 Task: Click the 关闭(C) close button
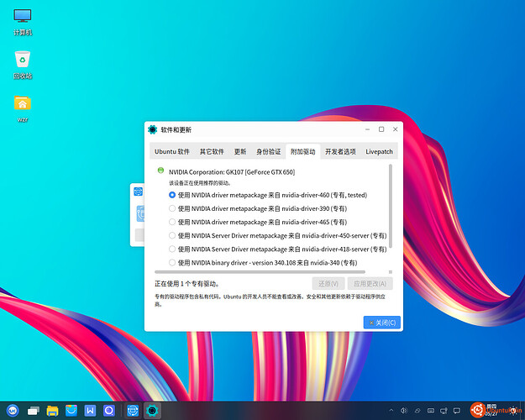click(x=382, y=323)
